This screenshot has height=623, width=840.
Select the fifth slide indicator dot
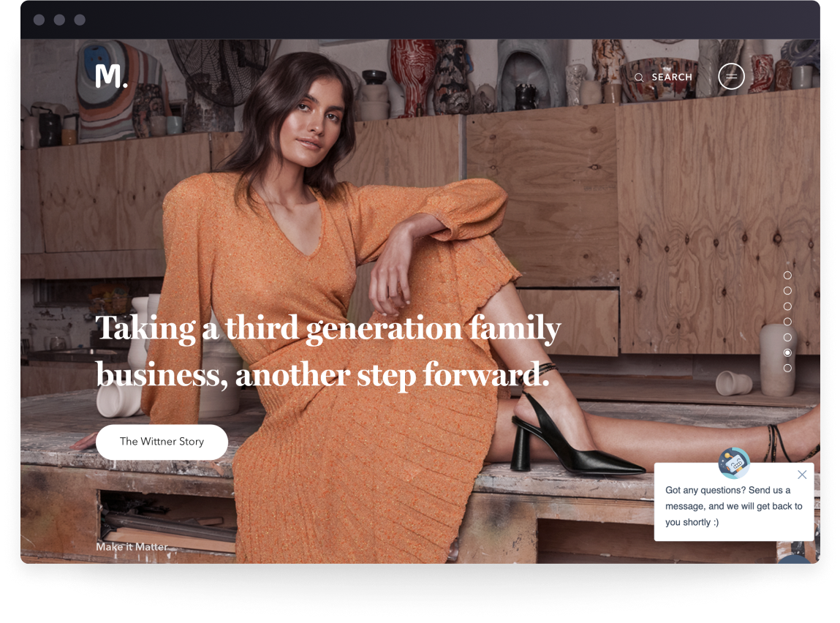coord(787,338)
